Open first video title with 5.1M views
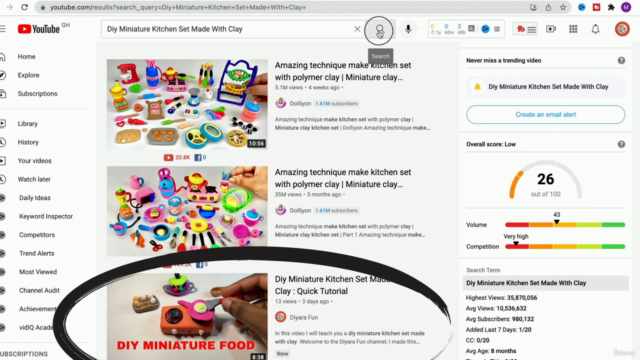This screenshot has width=640, height=360. click(342, 71)
